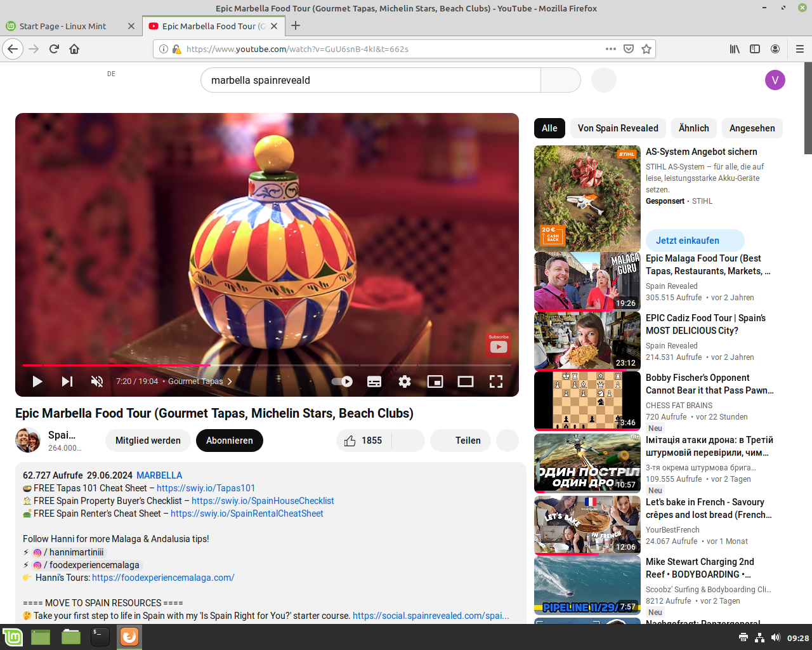Open EPIC Cadiz Food Tour thumbnail
Image resolution: width=812 pixels, height=650 pixels.
[587, 341]
